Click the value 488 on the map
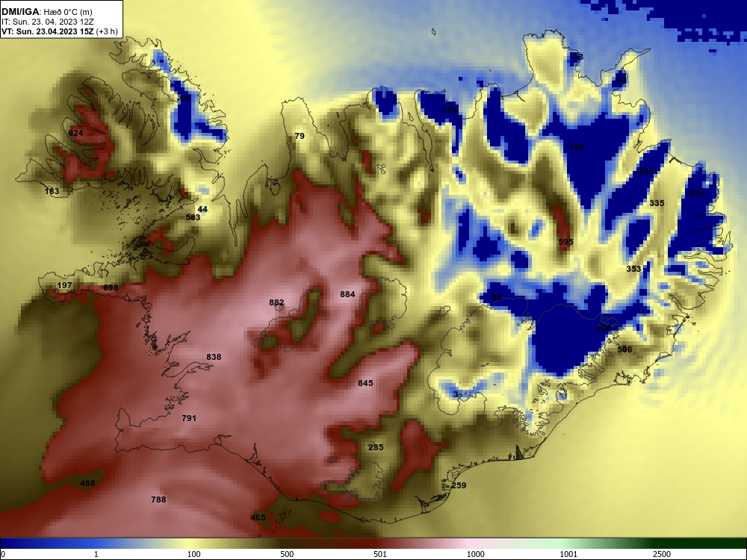Viewport: 747px width, 560px height. [87, 483]
